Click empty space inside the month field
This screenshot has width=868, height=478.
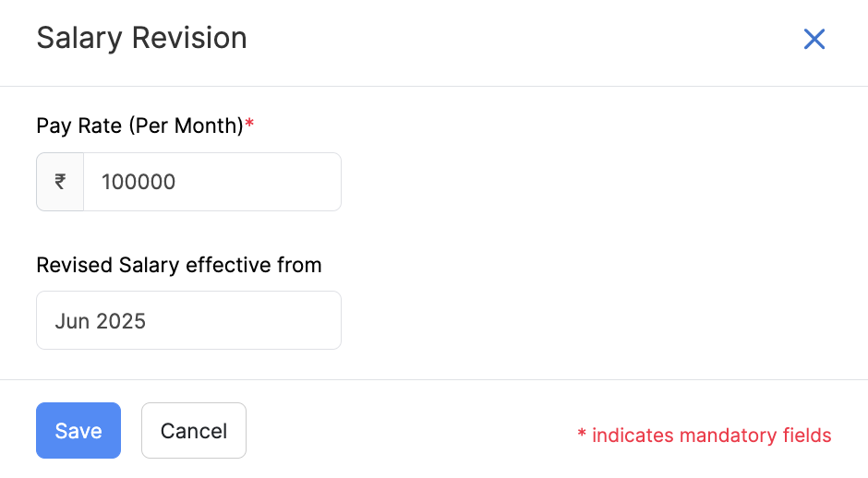pyautogui.click(x=259, y=321)
